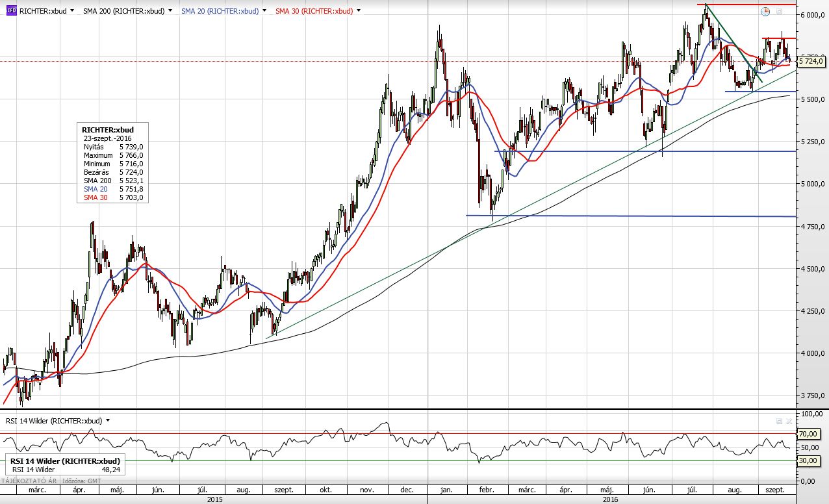Click the SMA 200 5 523,1 row

click(x=113, y=181)
